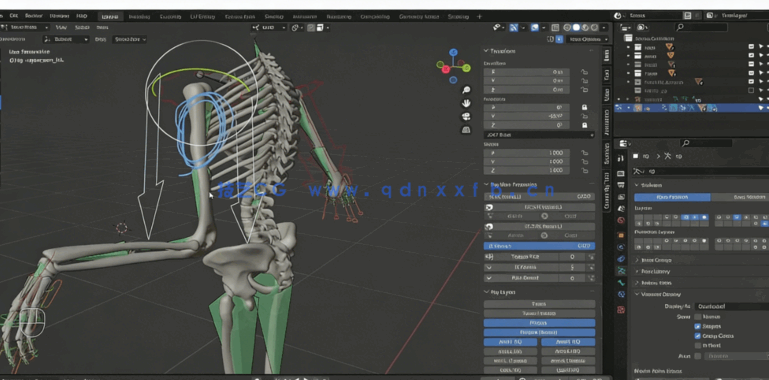Unlock Rotation Z lock icon
This screenshot has width=769, height=380.
click(585, 126)
